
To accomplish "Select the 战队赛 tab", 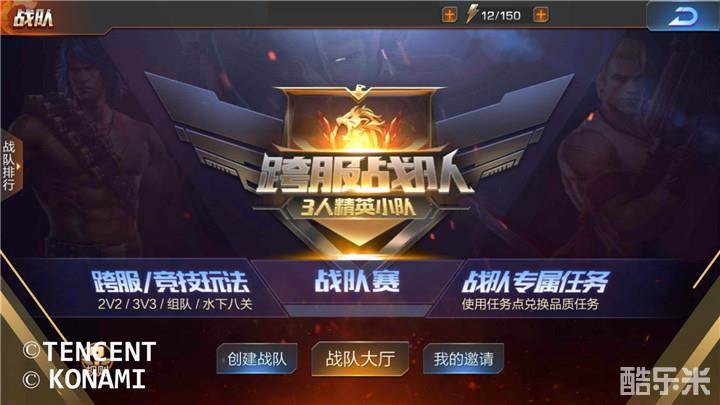I will [357, 281].
